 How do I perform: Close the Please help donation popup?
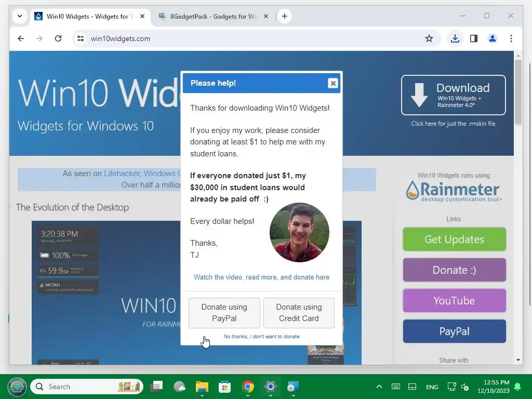click(x=333, y=83)
